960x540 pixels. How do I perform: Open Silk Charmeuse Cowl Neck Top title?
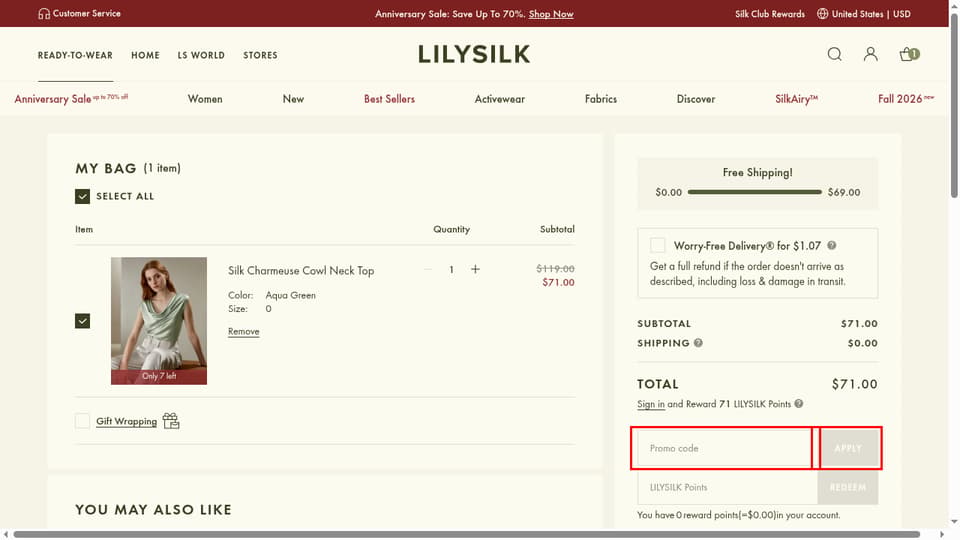301,270
